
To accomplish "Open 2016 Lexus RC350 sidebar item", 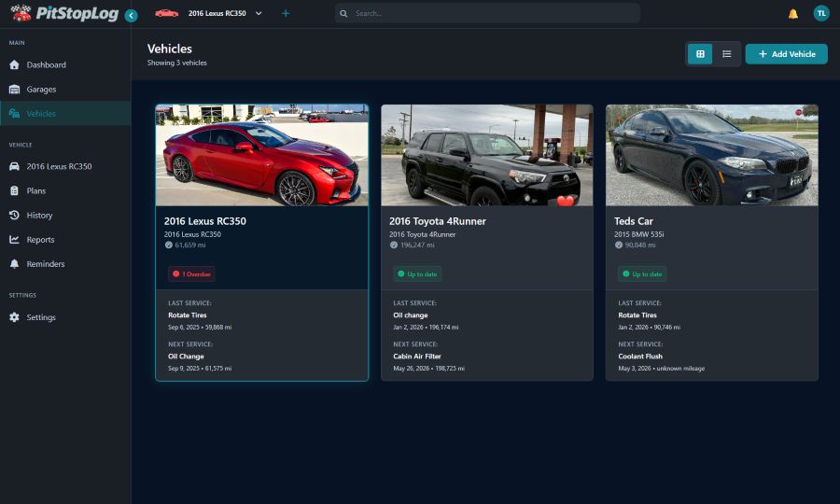I will 65,166.
